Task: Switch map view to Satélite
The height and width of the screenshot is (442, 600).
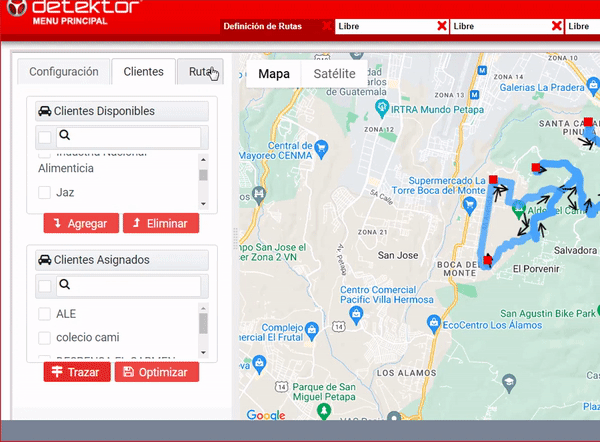Action: point(334,73)
